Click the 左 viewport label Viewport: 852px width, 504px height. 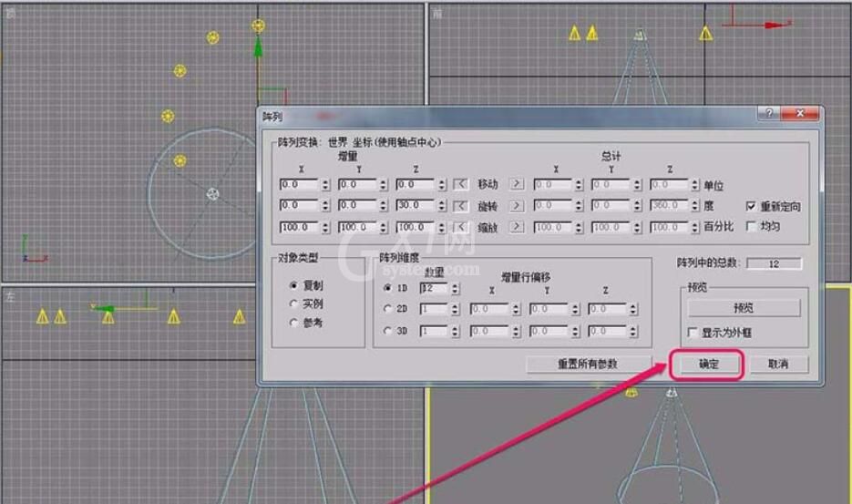[x=10, y=296]
